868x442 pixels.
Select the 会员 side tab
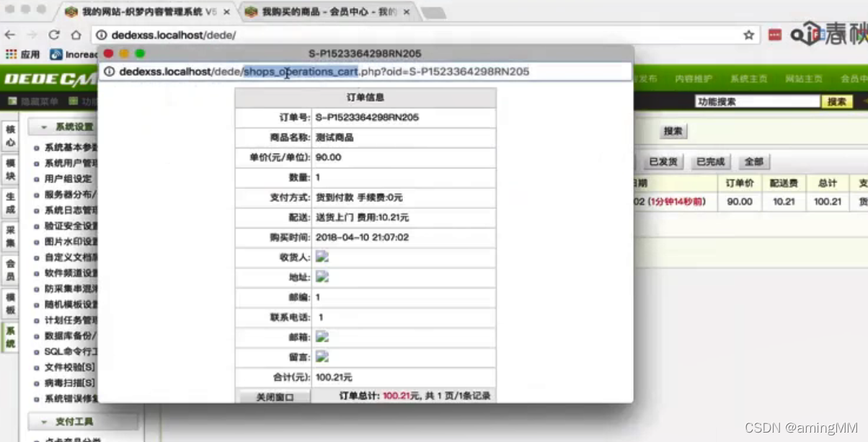(10, 270)
